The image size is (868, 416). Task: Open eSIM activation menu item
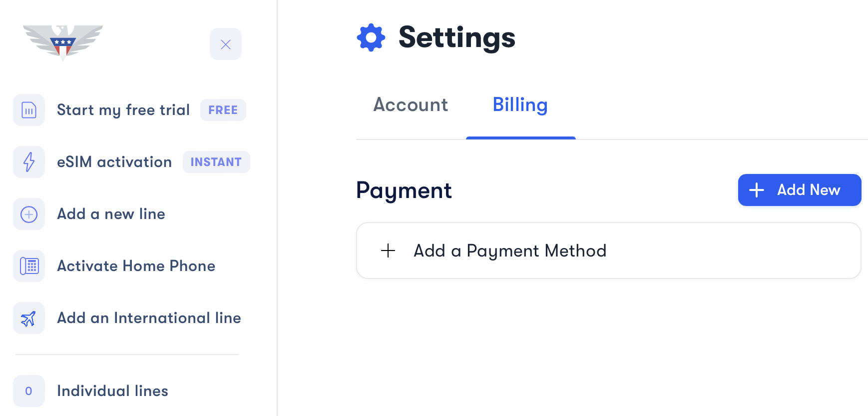[x=114, y=162]
